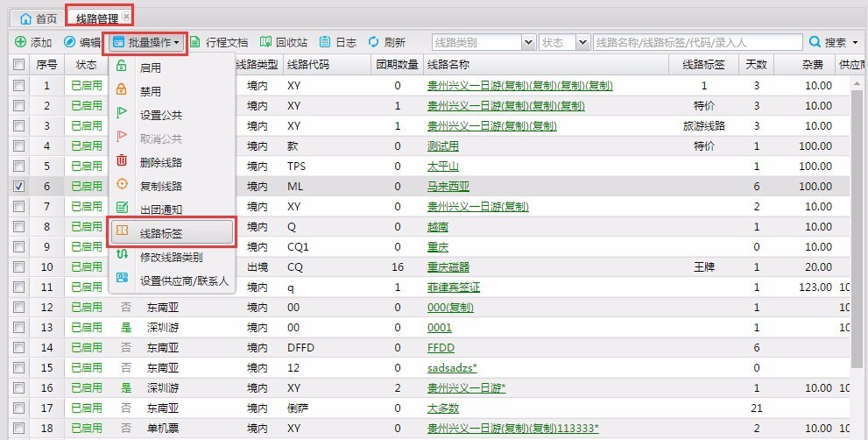
Task: Toggle the select-all header checkbox
Action: 18,65
